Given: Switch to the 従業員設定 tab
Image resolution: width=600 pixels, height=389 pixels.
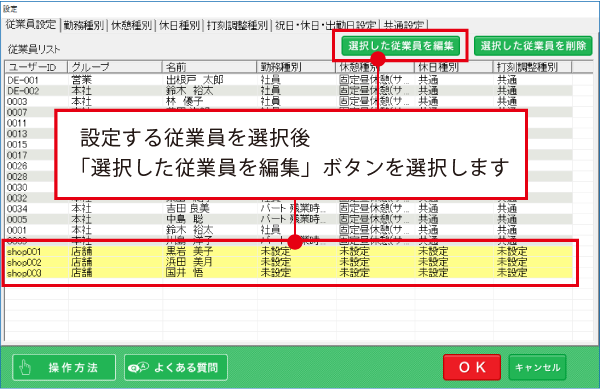Looking at the screenshot, I should [31, 24].
